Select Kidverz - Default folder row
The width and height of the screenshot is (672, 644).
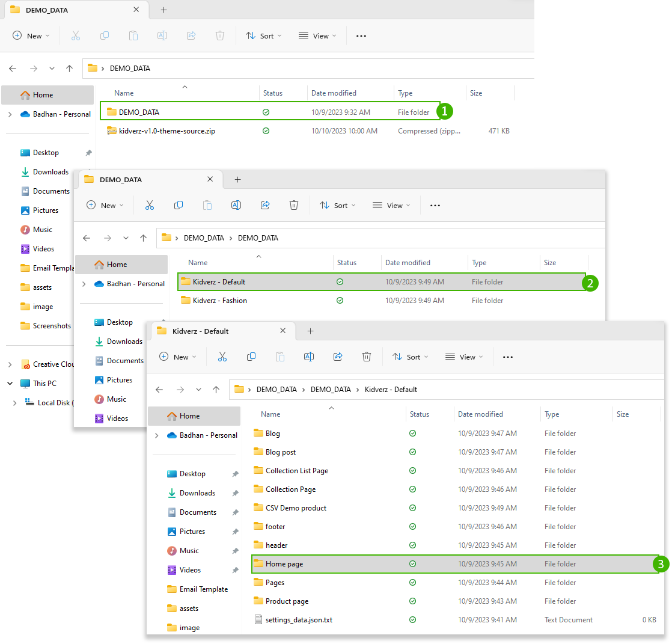click(382, 281)
